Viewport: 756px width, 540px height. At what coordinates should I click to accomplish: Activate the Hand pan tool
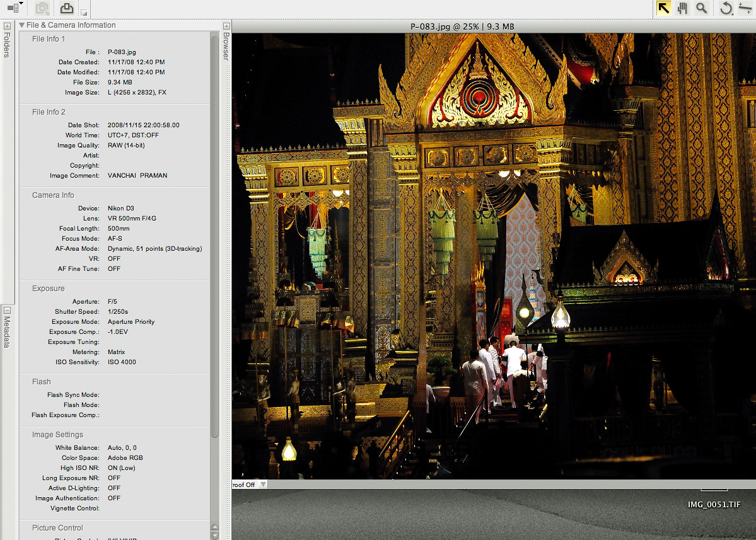[682, 8]
